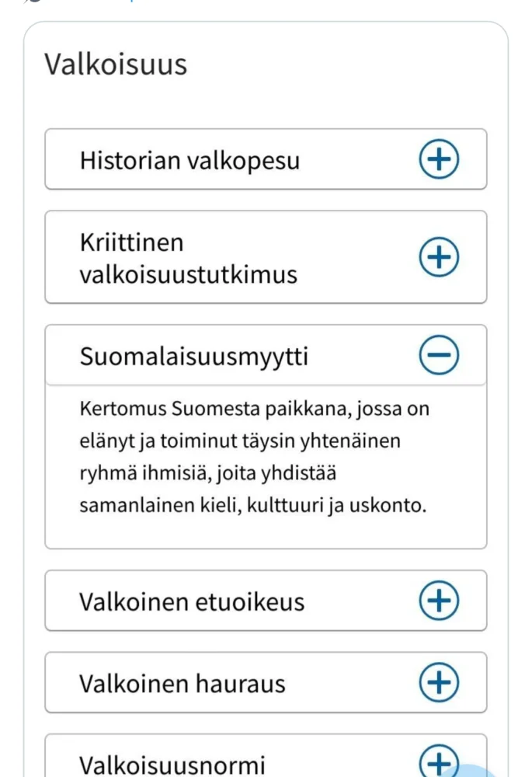The width and height of the screenshot is (532, 777).
Task: Click the word 'Kertomus' in the description
Action: [122, 409]
